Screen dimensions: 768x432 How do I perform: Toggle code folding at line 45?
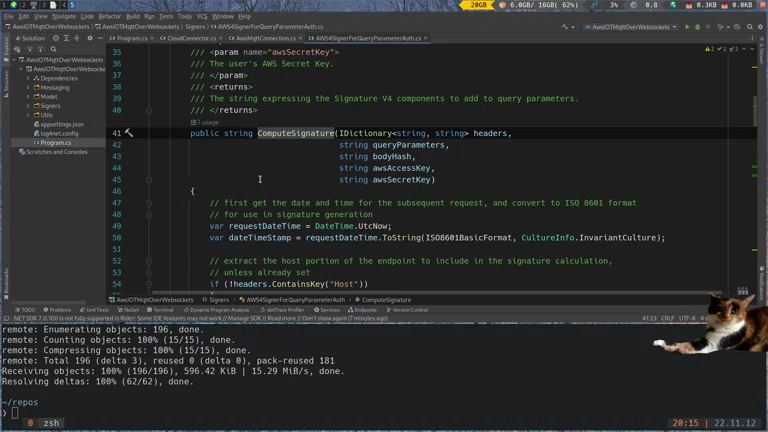148,180
